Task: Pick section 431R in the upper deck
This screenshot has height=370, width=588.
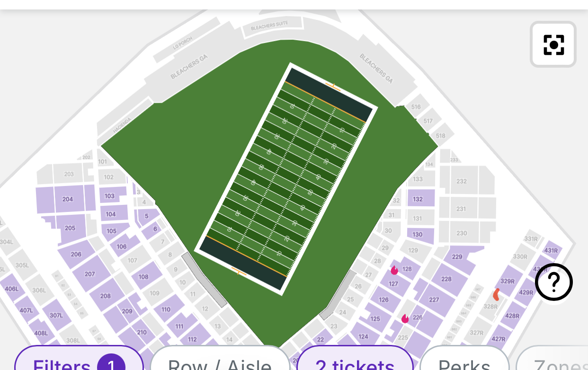Action: pos(551,250)
